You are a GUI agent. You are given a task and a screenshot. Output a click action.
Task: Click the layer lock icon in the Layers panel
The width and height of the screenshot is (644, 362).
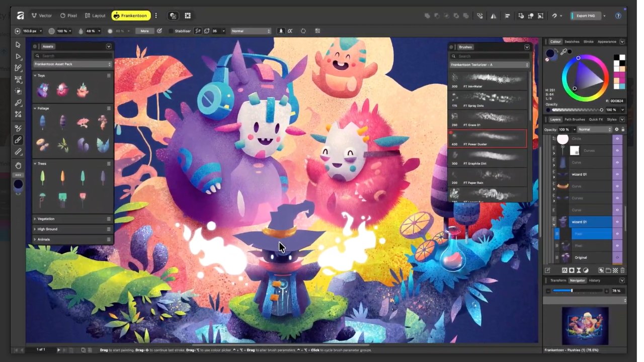click(623, 129)
